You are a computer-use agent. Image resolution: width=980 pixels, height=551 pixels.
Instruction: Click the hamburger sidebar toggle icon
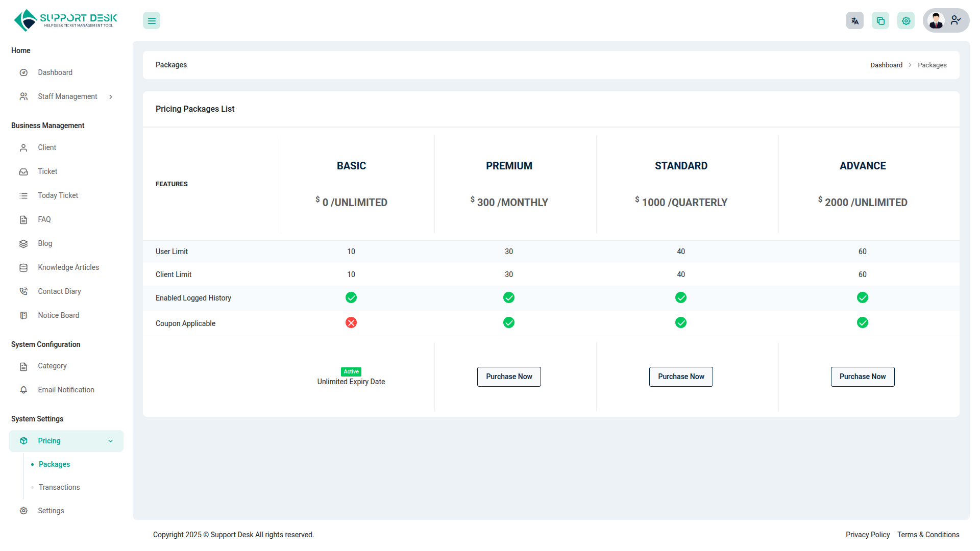152,21
